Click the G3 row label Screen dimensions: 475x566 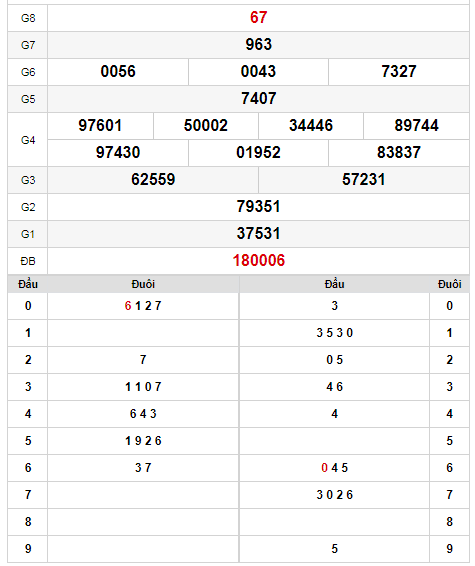click(28, 180)
